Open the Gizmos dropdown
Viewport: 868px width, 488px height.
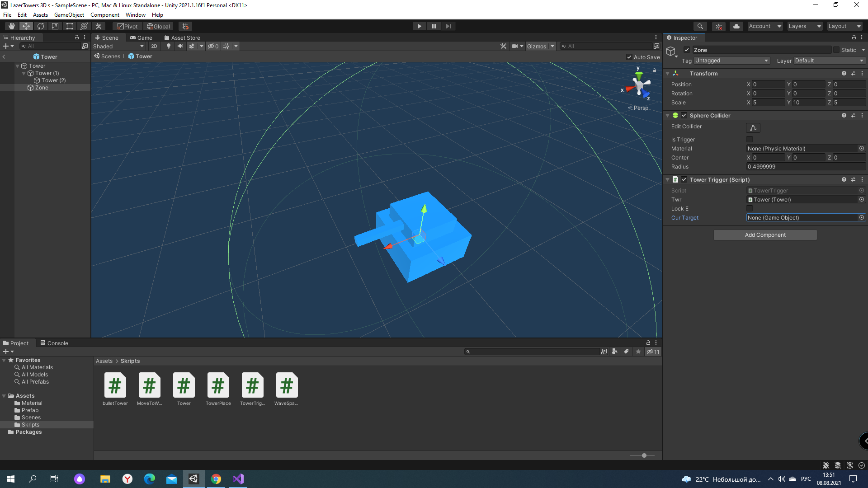click(540, 46)
